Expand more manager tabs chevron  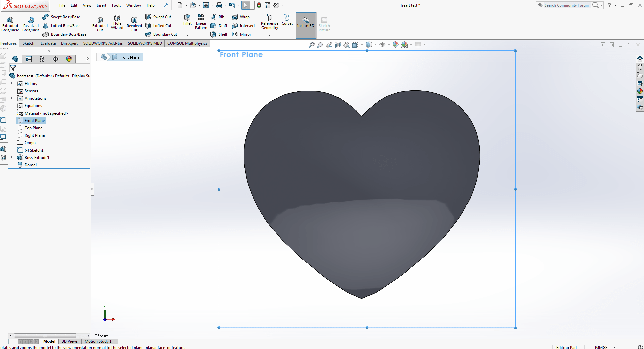[87, 59]
